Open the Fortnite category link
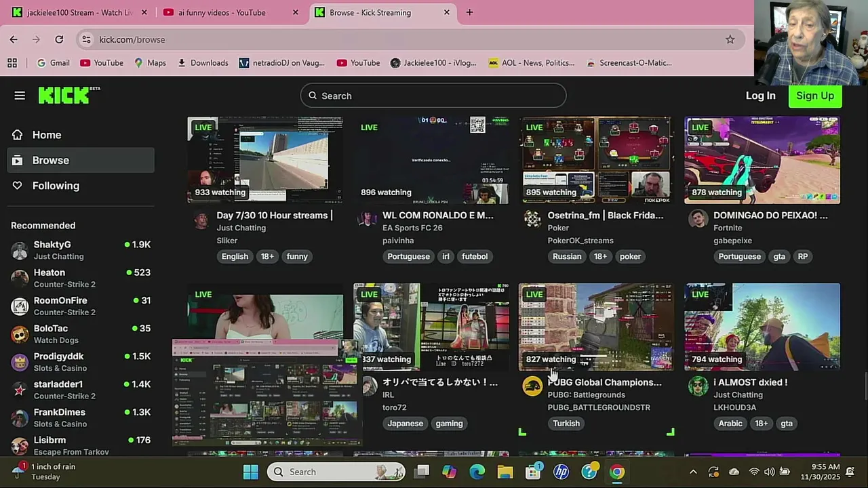 [x=728, y=228]
